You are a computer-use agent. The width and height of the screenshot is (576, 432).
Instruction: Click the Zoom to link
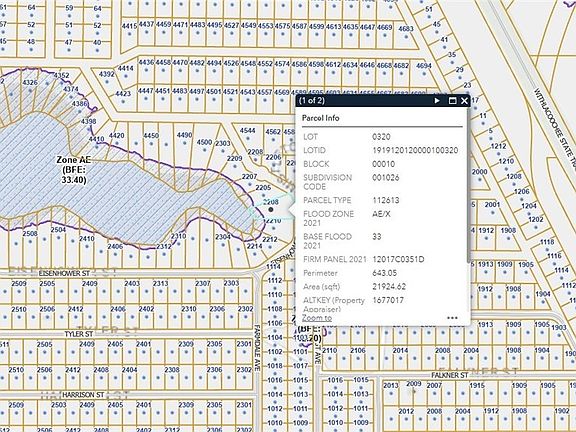(317, 318)
